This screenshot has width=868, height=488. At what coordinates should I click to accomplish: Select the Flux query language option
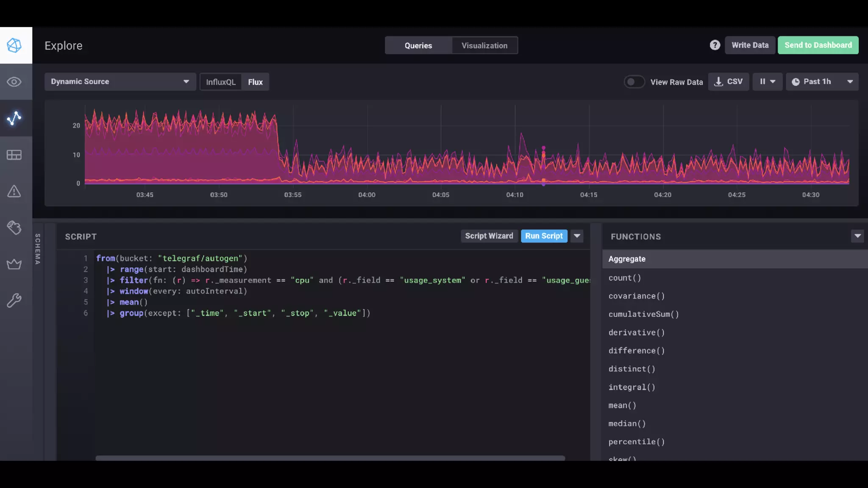point(255,82)
